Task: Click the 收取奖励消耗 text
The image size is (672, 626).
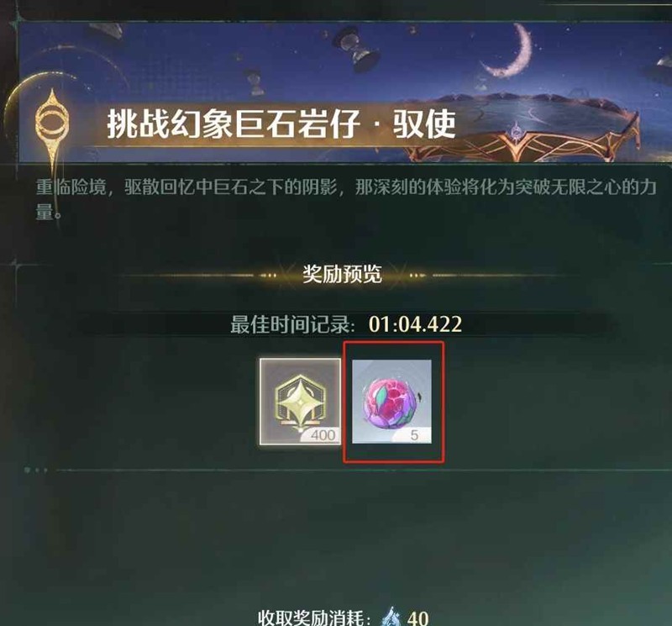Action: [x=315, y=618]
